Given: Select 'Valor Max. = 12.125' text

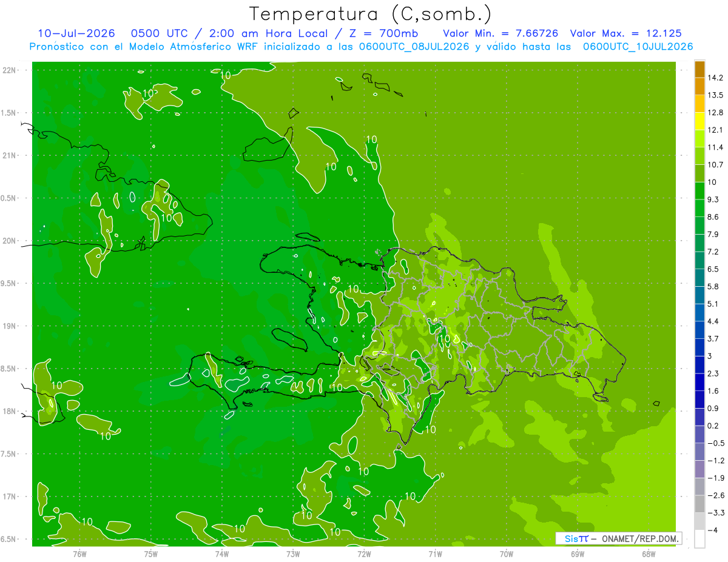Looking at the screenshot, I should (x=626, y=33).
